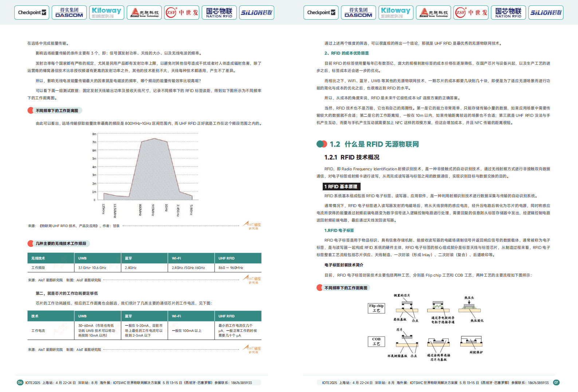Click the Checkpoint logo on page 06 header
578x392 pixels.
point(32,13)
